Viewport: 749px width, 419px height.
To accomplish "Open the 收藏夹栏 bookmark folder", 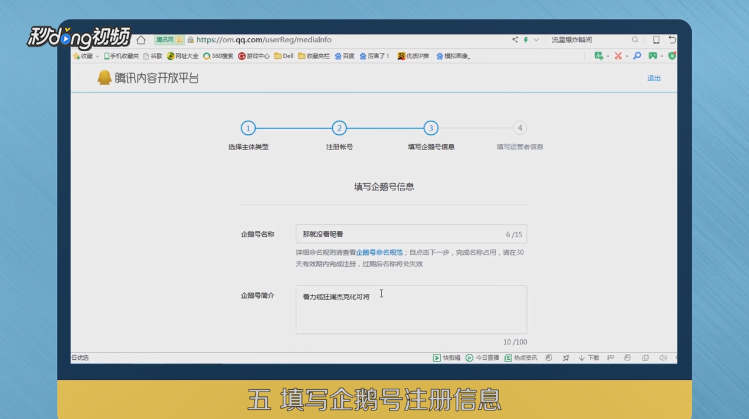I will tap(314, 56).
